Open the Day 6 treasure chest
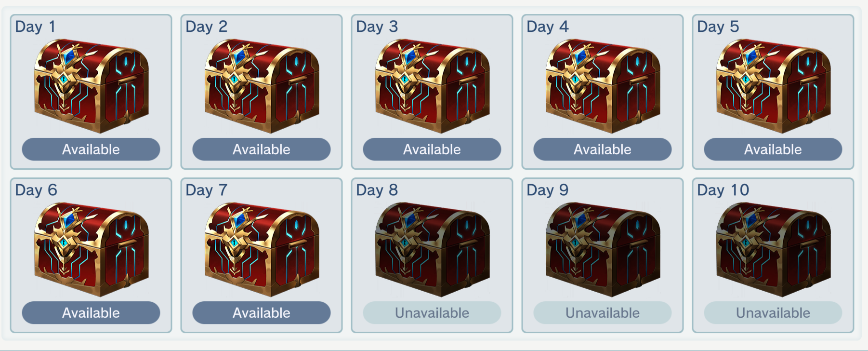868x351 pixels. pos(91,249)
